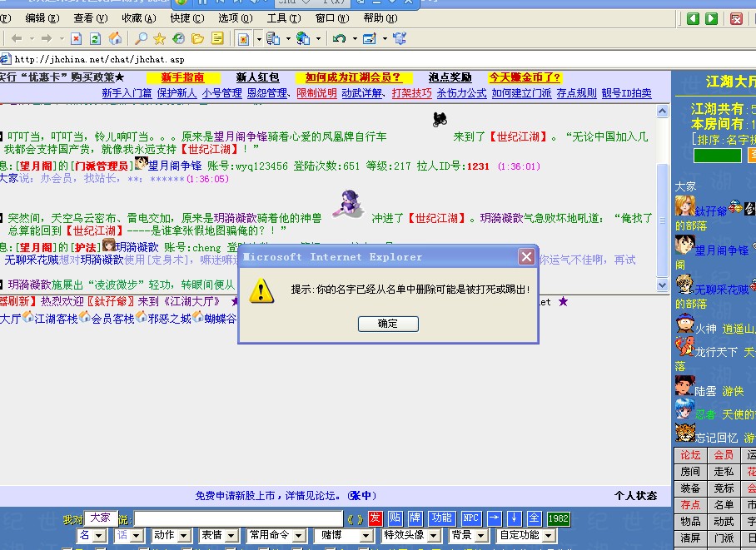Click the chat scrollbar down arrow

pyautogui.click(x=663, y=285)
